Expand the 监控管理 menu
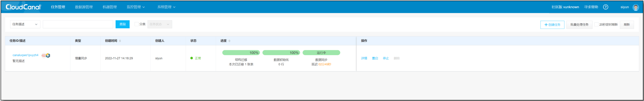Screen dimensions: 644x101 click(x=136, y=7)
